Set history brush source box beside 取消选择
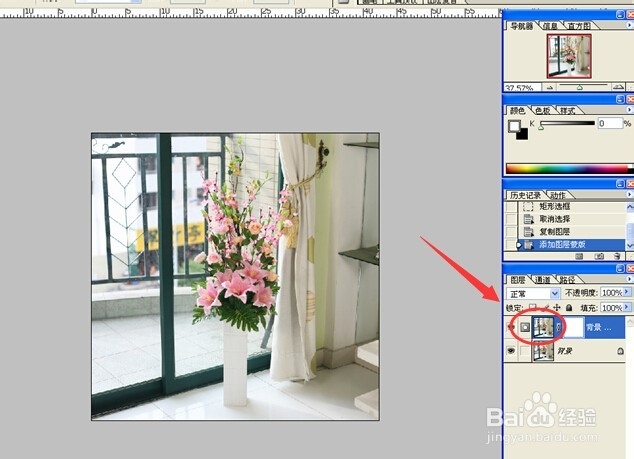The image size is (634, 459). (511, 219)
